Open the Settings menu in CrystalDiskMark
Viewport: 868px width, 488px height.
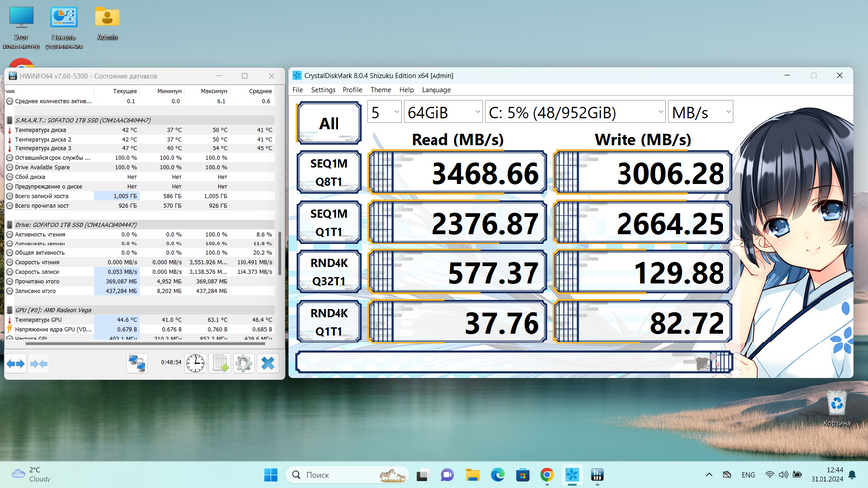pos(323,90)
